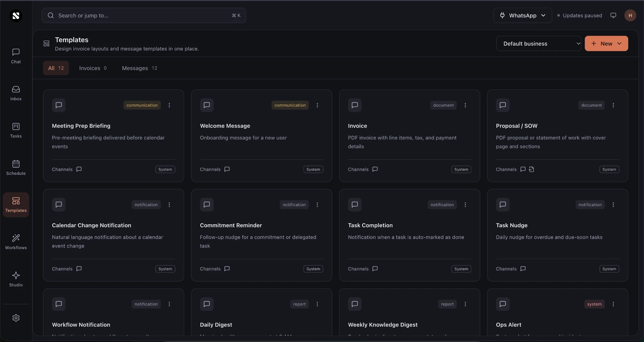Open more options for Weekly Knowledge Digest
644x342 pixels.
tap(465, 304)
